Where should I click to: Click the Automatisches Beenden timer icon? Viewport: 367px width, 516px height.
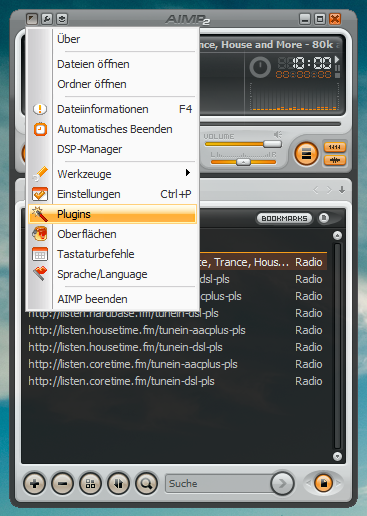[40, 129]
